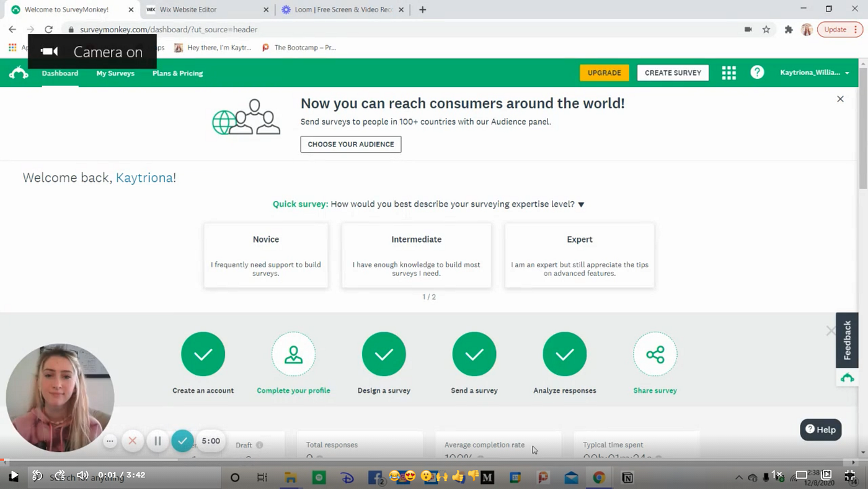The image size is (868, 489).
Task: Select the Expert expertise level card
Action: pos(579,255)
